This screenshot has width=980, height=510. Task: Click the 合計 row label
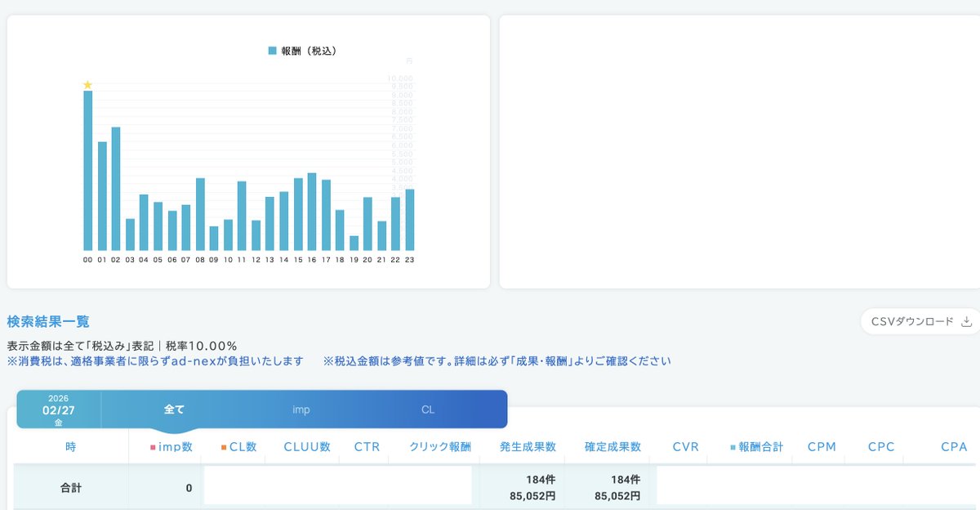[71, 488]
